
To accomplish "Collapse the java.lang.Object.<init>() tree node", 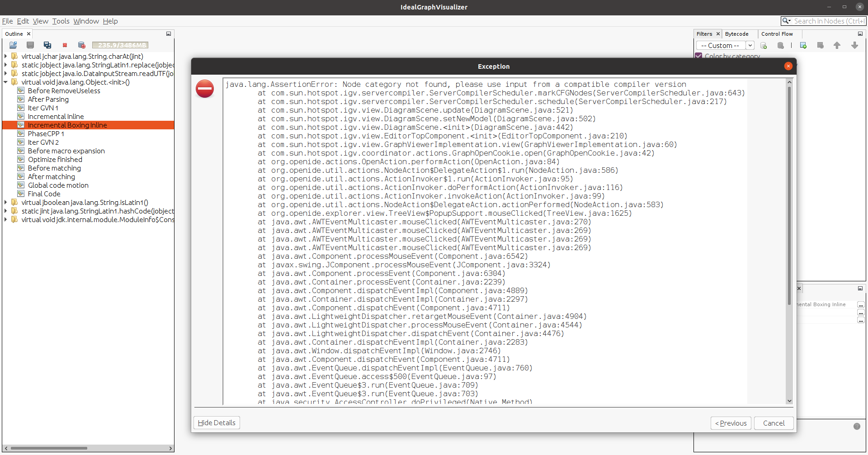I will 6,82.
